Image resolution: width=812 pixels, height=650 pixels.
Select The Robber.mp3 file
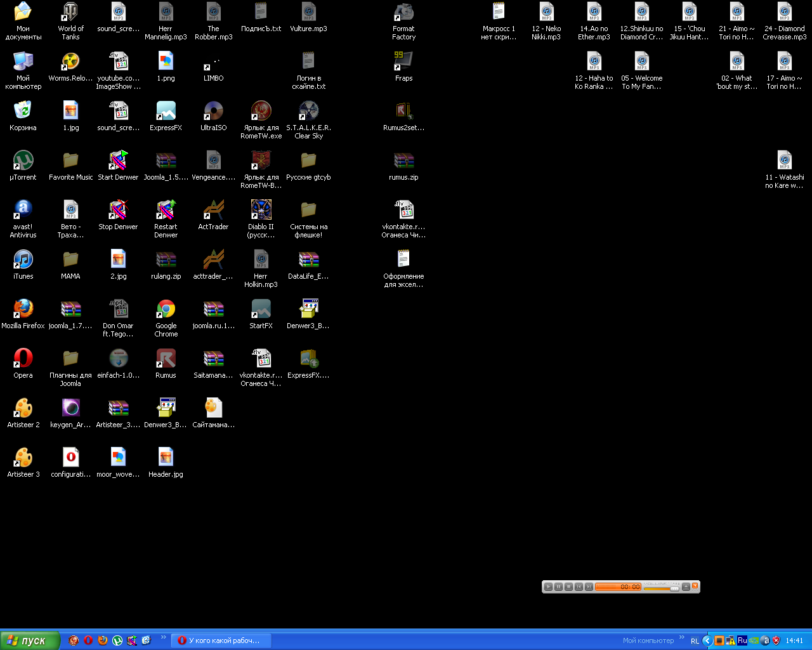pos(213,21)
